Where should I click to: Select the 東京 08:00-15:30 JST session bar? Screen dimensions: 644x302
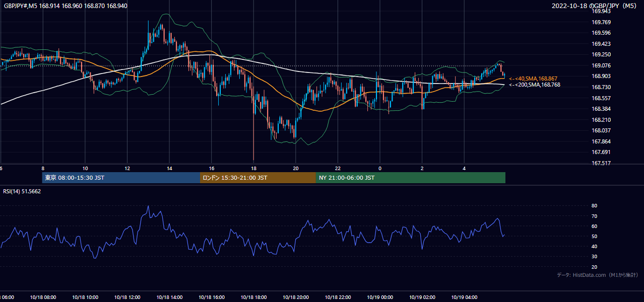pos(121,178)
